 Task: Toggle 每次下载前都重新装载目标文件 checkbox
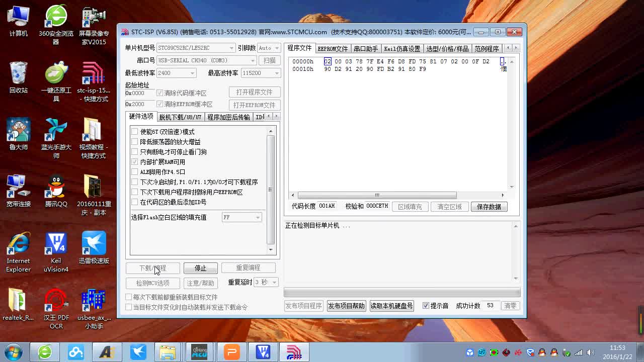pos(129,297)
